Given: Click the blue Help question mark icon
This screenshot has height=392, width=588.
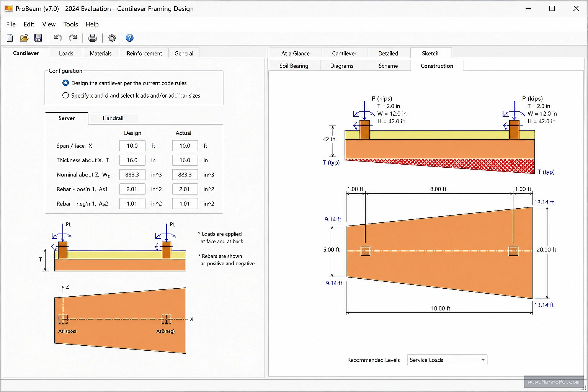Looking at the screenshot, I should click(x=130, y=38).
